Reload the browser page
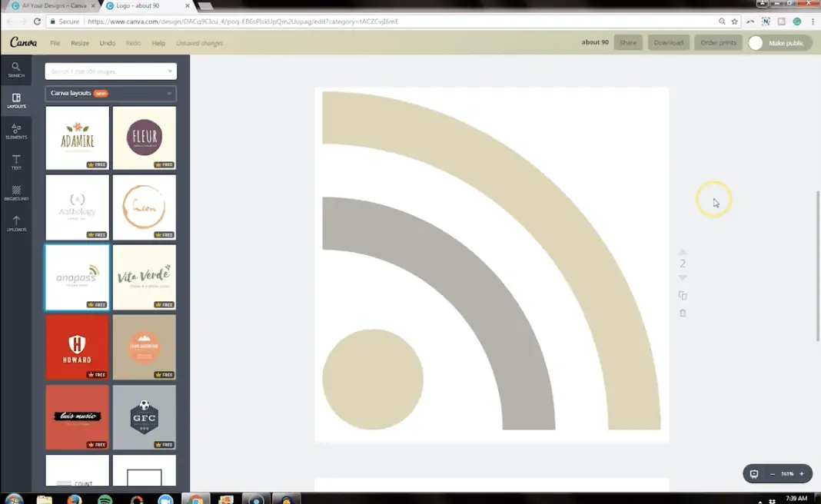The width and height of the screenshot is (821, 504). [x=37, y=22]
